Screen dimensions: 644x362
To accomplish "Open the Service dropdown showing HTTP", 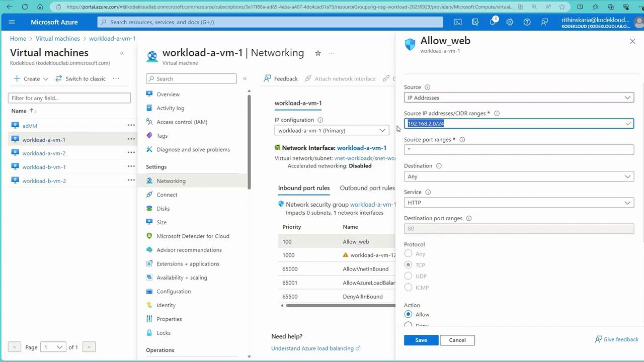I will (x=519, y=203).
